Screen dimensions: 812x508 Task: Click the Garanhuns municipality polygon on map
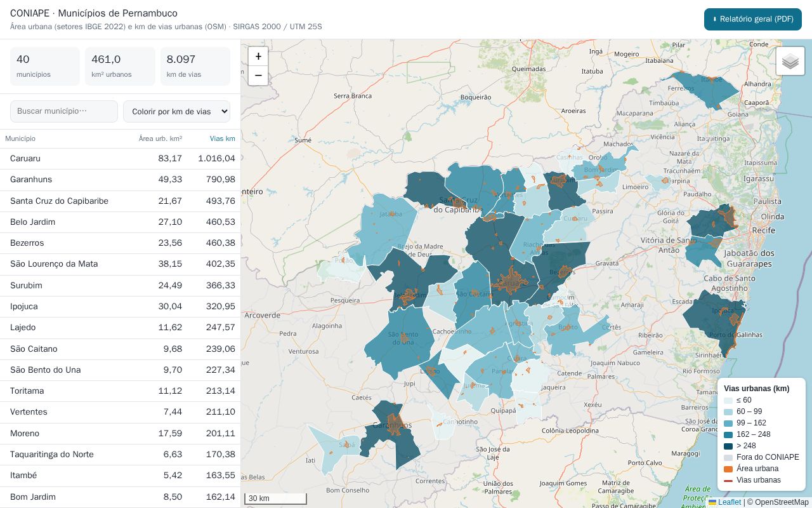click(390, 435)
